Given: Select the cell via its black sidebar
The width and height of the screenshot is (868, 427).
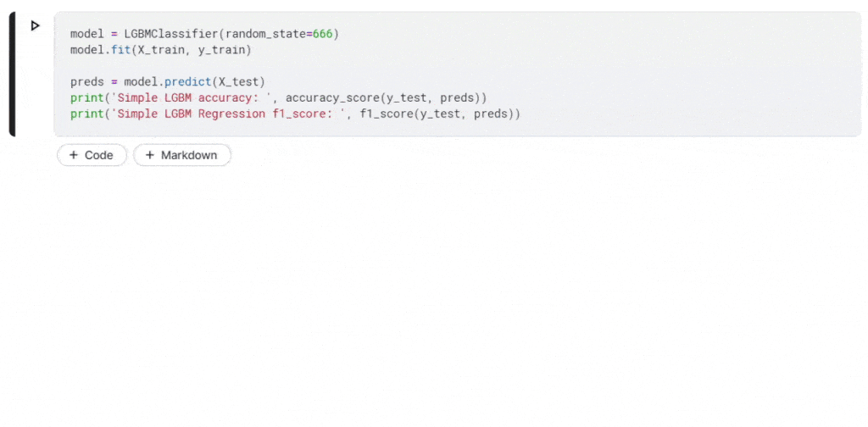Looking at the screenshot, I should click(12, 74).
